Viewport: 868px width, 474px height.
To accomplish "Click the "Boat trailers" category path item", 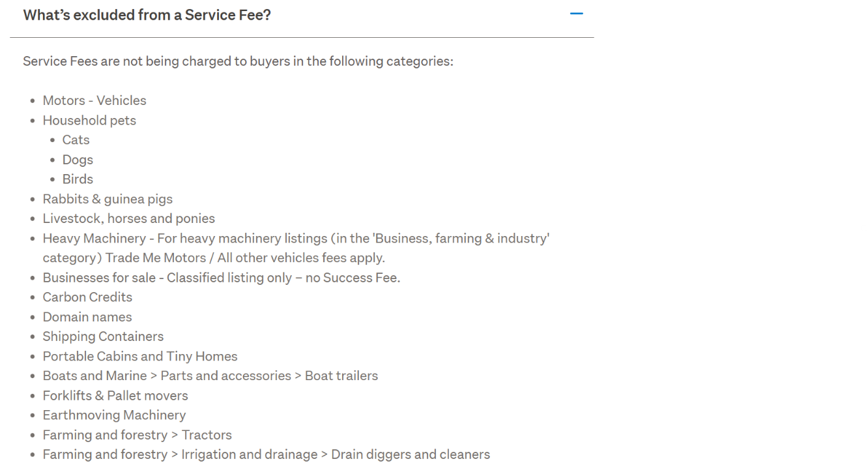I will (341, 376).
